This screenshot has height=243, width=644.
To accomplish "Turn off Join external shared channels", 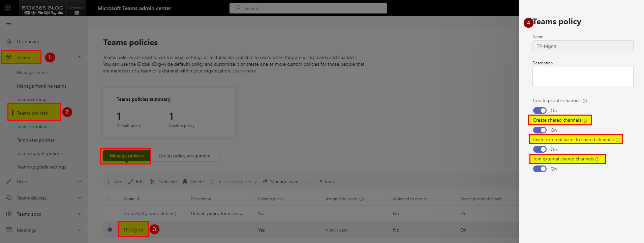I will pos(540,169).
